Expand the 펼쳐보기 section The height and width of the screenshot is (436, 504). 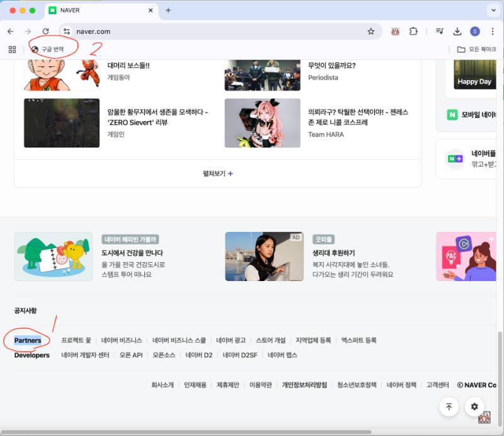(217, 173)
